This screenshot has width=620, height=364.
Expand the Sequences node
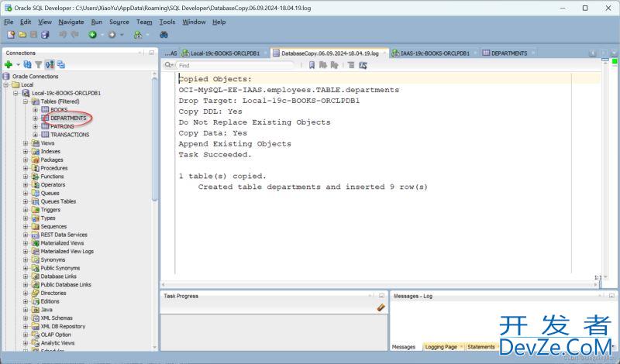pos(26,226)
